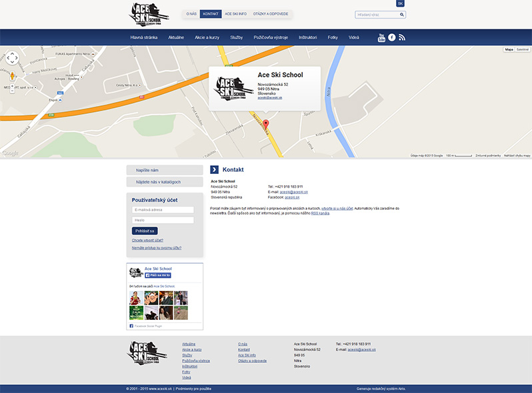Click the Prihlásiť sa button
532x393 pixels.
145,231
